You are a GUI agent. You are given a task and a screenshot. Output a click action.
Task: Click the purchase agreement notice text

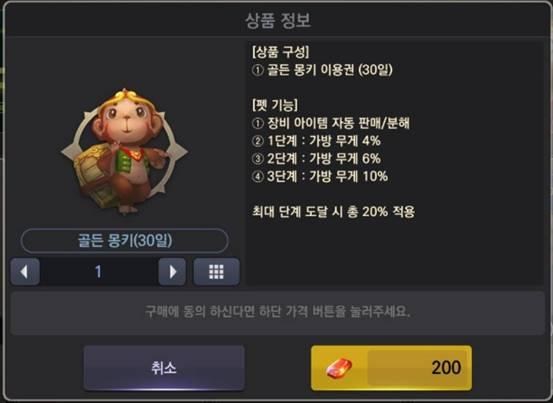pyautogui.click(x=278, y=312)
